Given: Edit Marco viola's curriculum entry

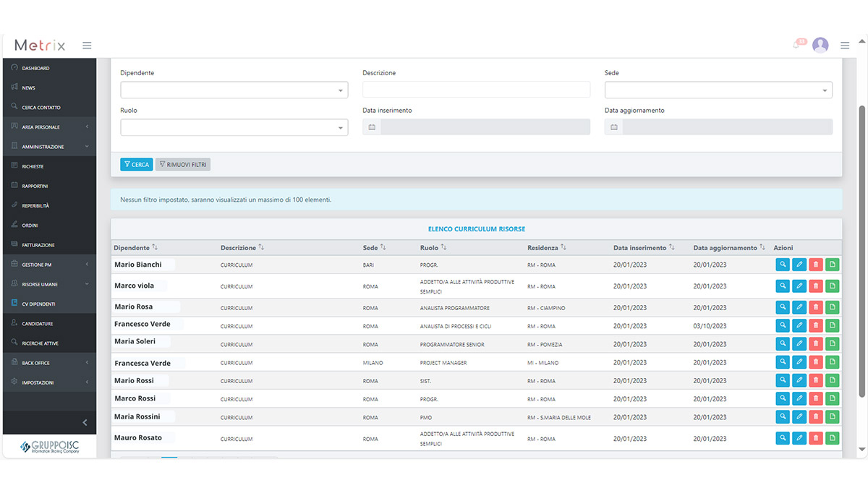Looking at the screenshot, I should tap(799, 286).
